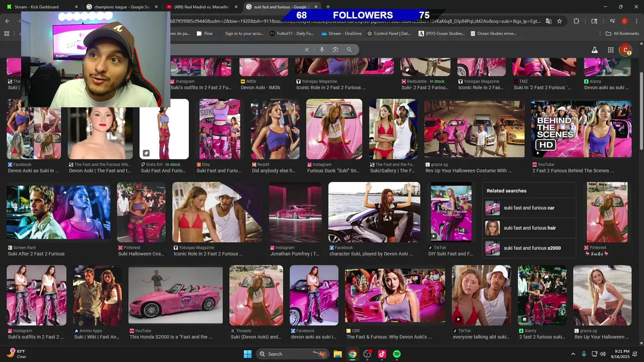The image size is (644, 362).
Task: Click the translate page icon in address bar
Action: click(x=548, y=21)
